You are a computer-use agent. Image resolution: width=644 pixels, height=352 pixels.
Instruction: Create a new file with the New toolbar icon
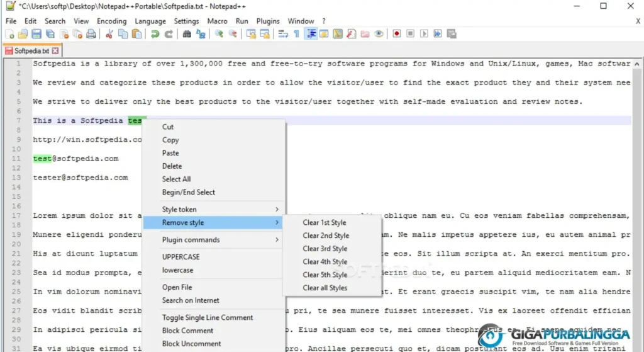click(x=9, y=34)
